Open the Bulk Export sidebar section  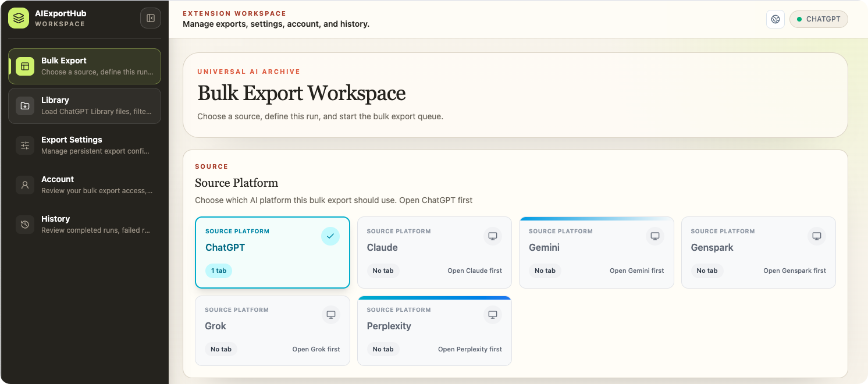point(84,66)
